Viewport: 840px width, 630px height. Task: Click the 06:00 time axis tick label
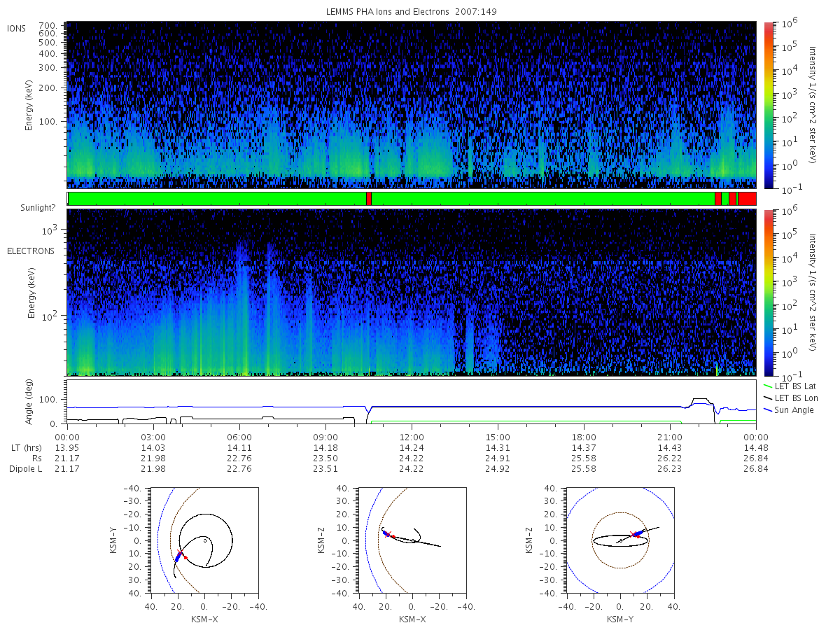[x=239, y=436]
